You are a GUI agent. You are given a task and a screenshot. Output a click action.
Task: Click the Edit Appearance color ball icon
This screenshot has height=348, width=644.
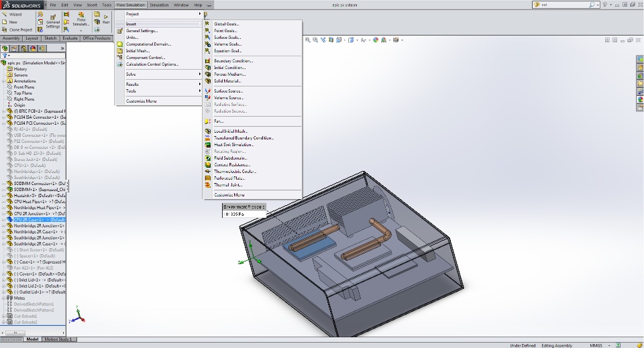point(376,40)
